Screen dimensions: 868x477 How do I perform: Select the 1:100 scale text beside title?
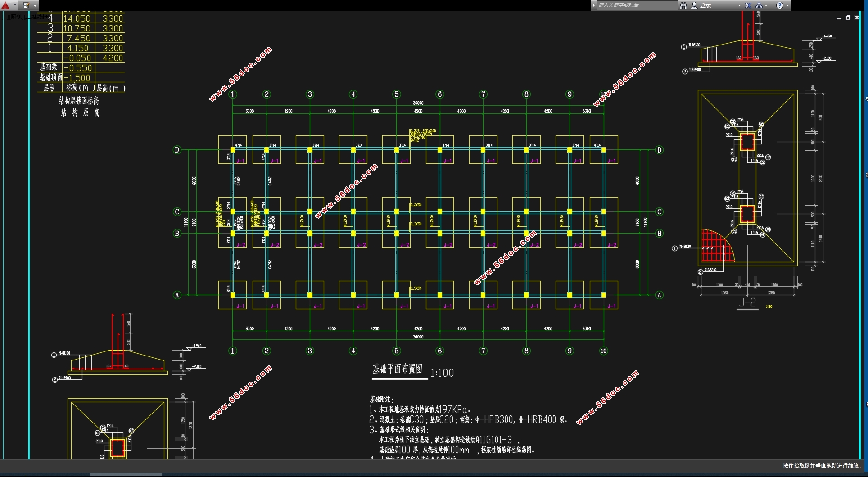[x=442, y=373]
